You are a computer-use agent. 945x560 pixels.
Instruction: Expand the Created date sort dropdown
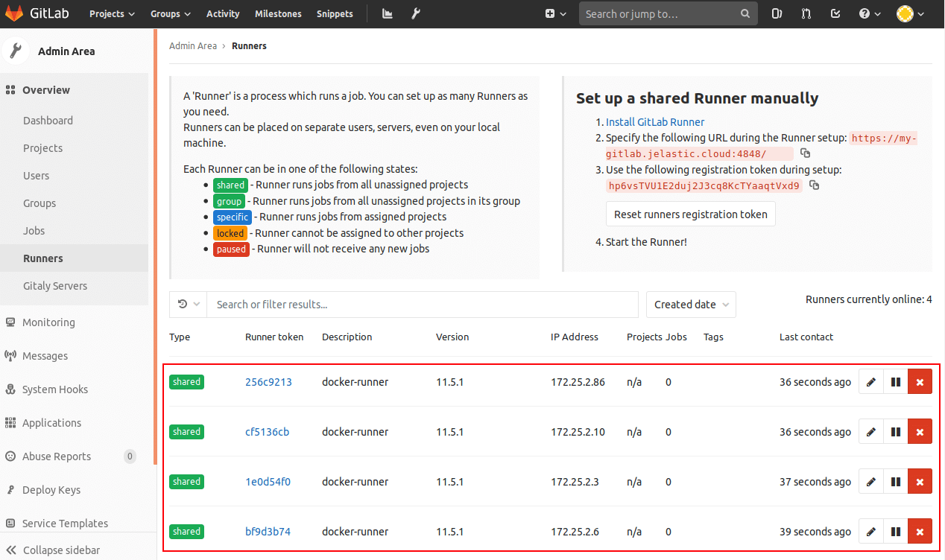coord(691,305)
